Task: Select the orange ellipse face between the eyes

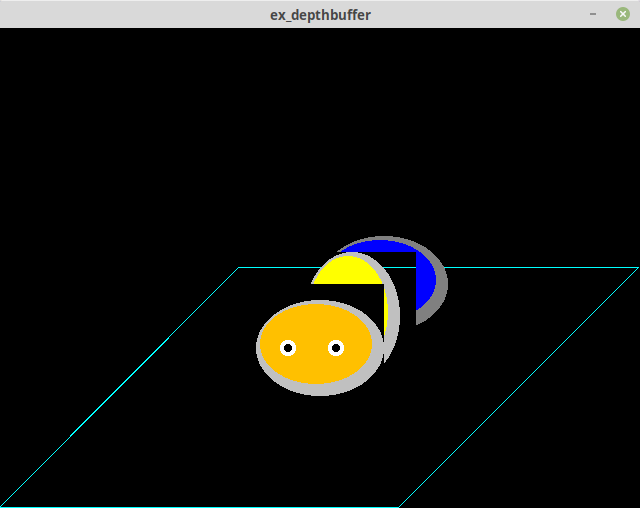Action: click(x=312, y=348)
